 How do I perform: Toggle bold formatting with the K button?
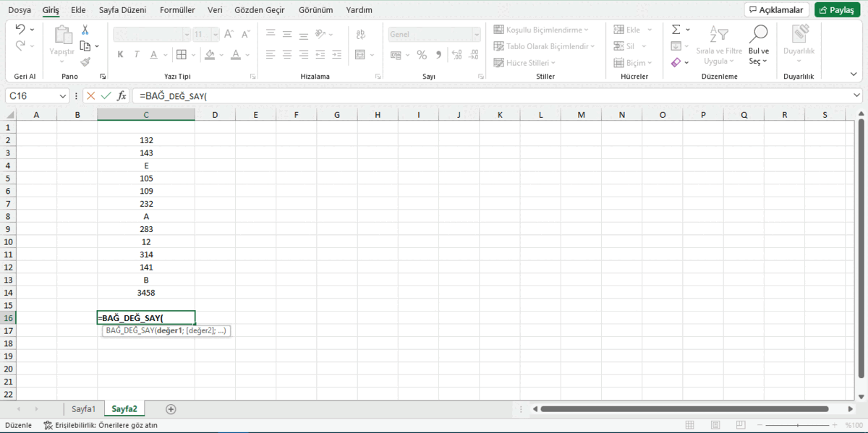120,54
